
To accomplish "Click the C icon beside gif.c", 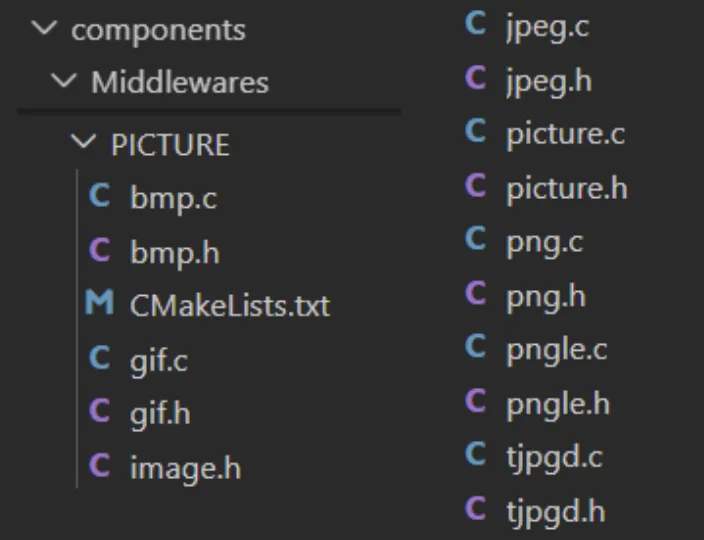I will [x=100, y=357].
